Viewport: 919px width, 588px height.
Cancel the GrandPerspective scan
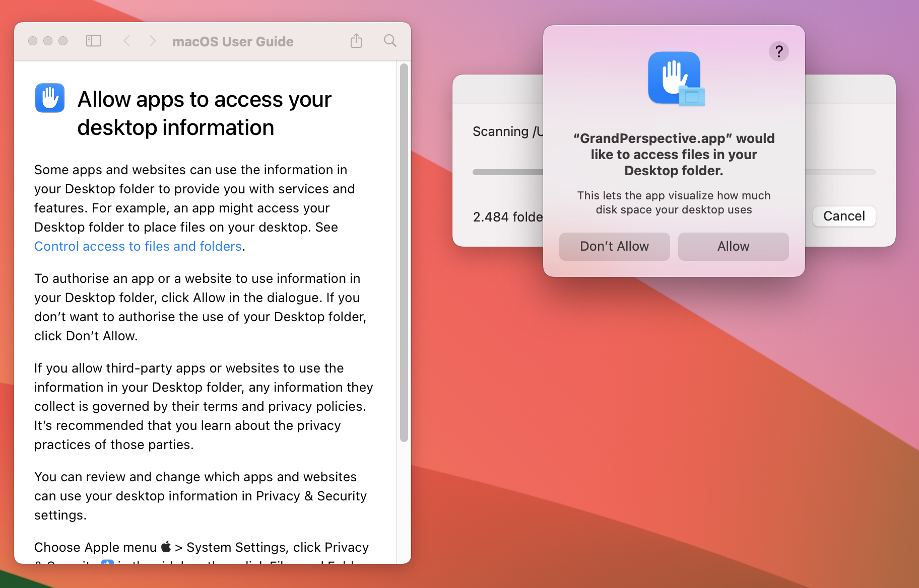[844, 216]
